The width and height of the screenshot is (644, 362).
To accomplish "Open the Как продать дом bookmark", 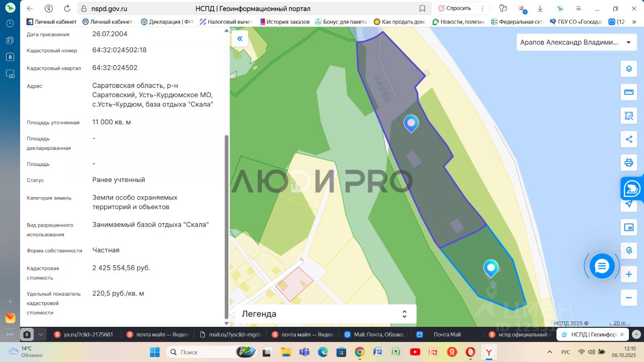I will pyautogui.click(x=399, y=22).
